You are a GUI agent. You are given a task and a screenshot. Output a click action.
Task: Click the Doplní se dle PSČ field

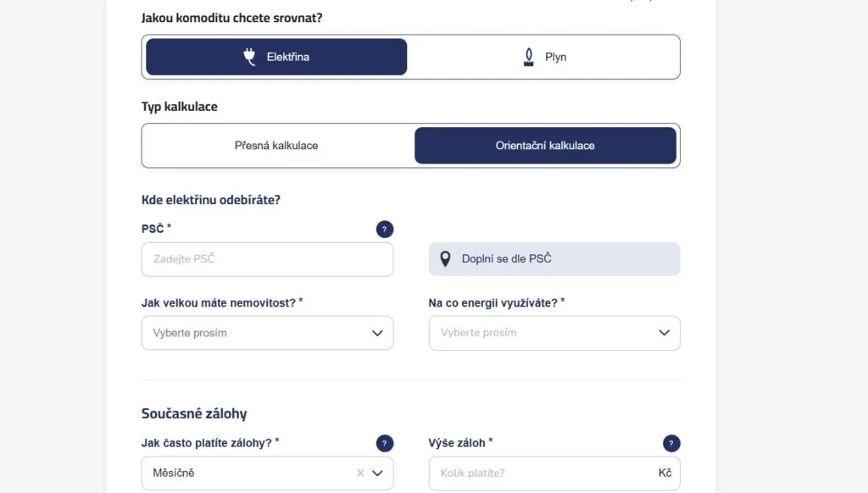point(554,259)
